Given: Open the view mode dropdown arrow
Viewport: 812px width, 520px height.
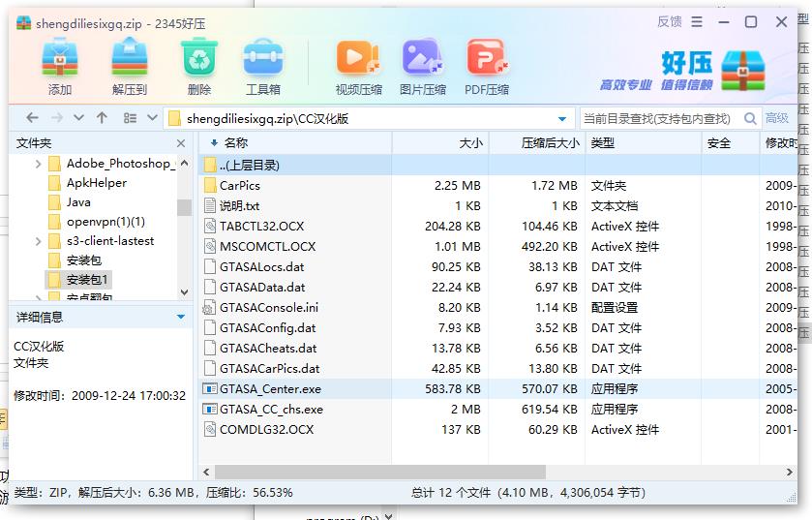Looking at the screenshot, I should pyautogui.click(x=152, y=117).
